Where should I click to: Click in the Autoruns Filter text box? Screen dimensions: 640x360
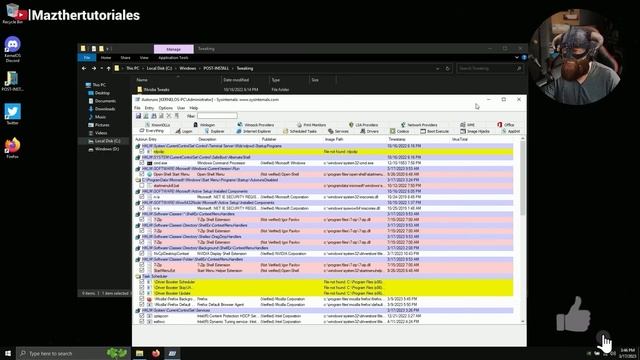[217, 116]
